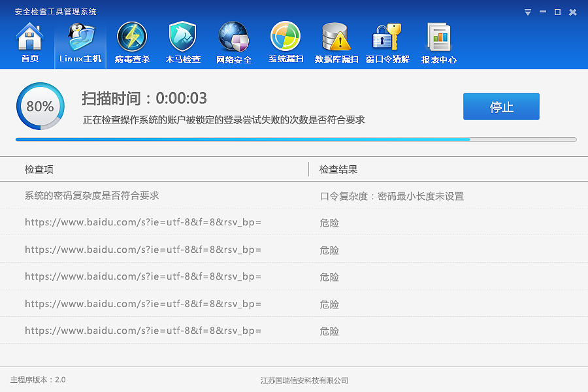This screenshot has height=392, width=588.
Task: Click result 口令复杂度：密码最小长度未设置
Action: [392, 196]
